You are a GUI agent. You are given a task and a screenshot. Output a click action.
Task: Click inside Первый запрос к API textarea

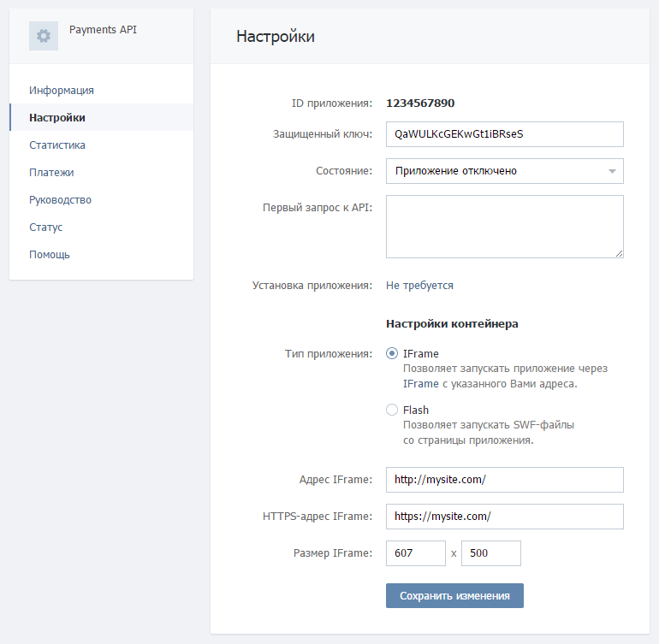click(x=504, y=226)
